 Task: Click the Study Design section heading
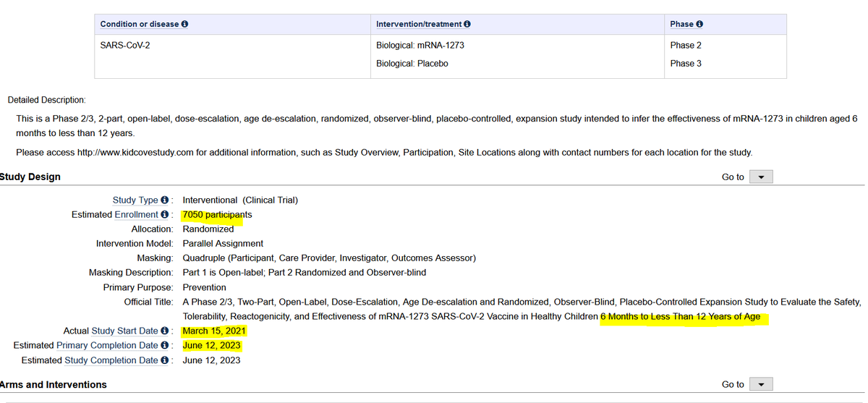[x=30, y=177]
